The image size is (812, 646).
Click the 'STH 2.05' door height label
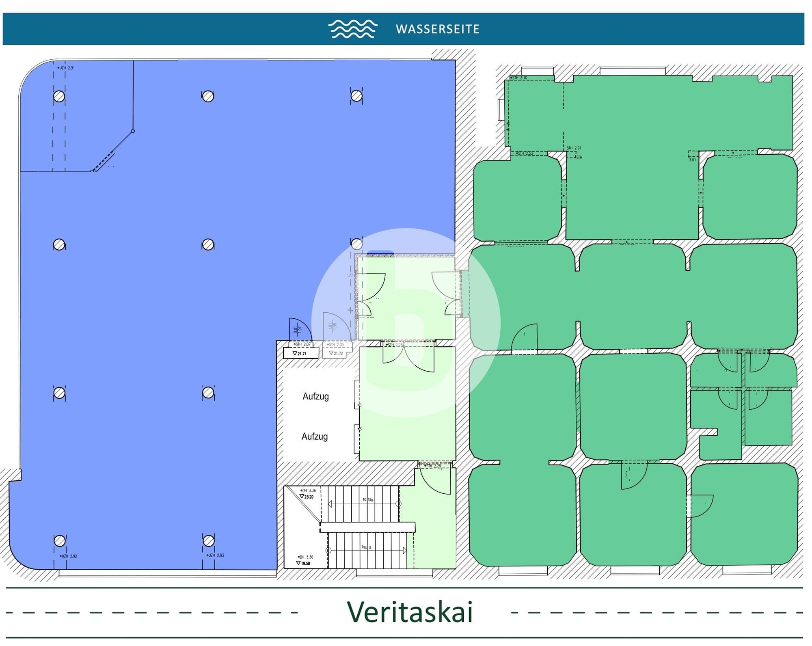click(x=335, y=345)
